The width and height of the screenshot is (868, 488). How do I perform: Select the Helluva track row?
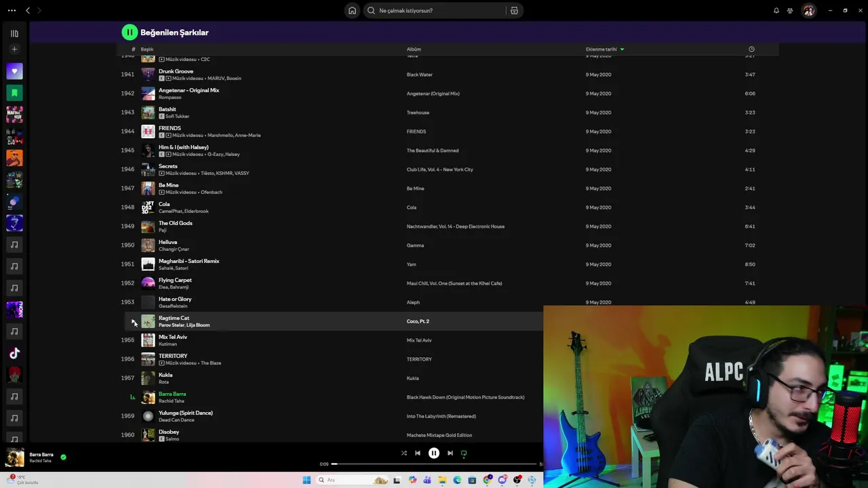point(448,245)
